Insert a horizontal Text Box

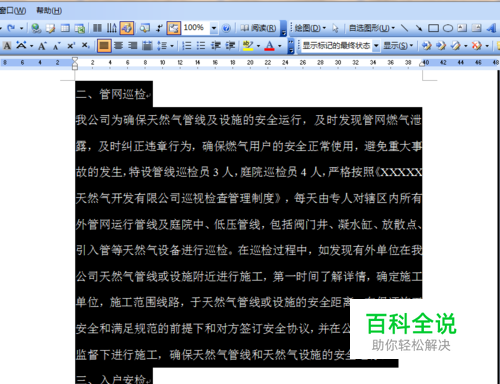pyautogui.click(x=462, y=28)
